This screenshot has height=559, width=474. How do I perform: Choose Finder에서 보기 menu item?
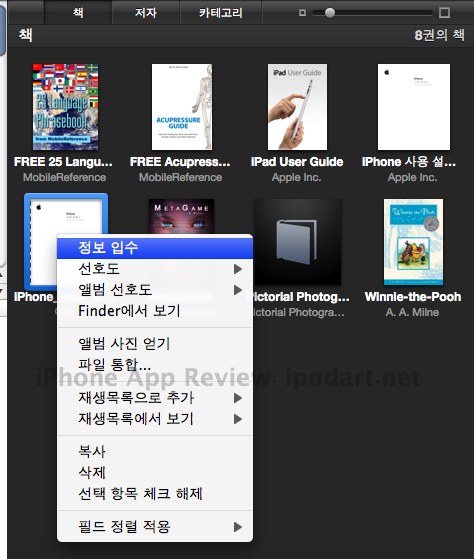click(x=155, y=311)
